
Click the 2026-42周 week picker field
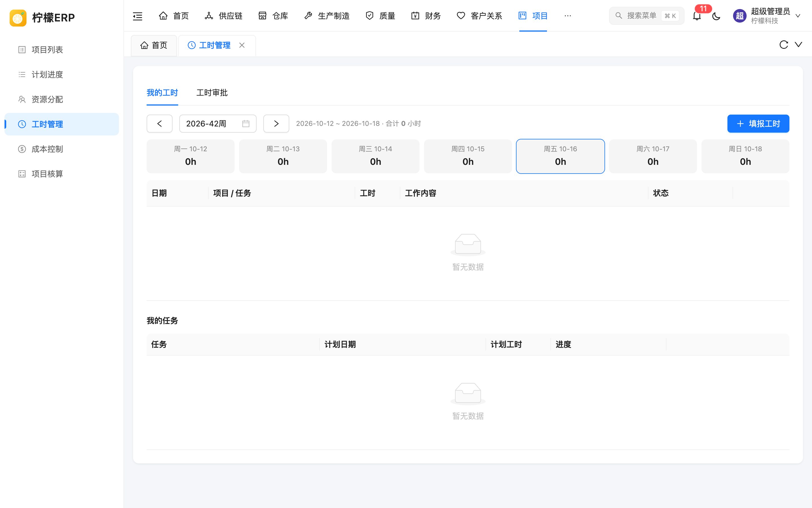[x=218, y=124]
